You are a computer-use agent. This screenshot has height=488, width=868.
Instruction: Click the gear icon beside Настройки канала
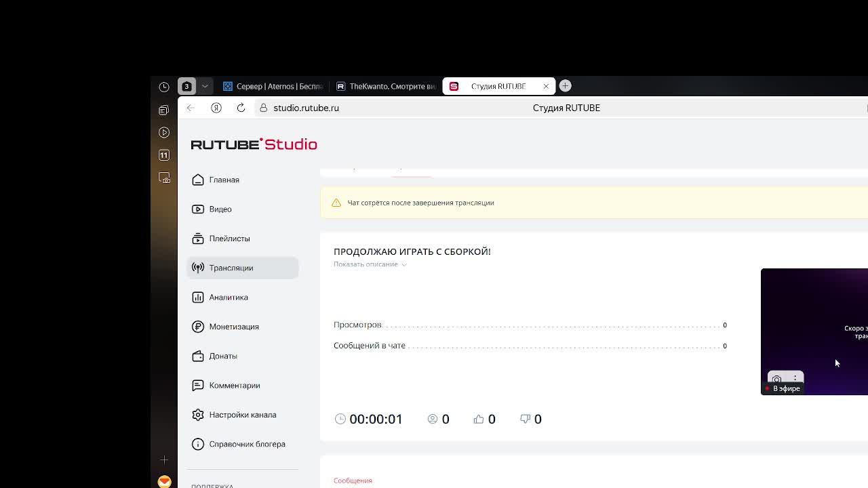(198, 415)
